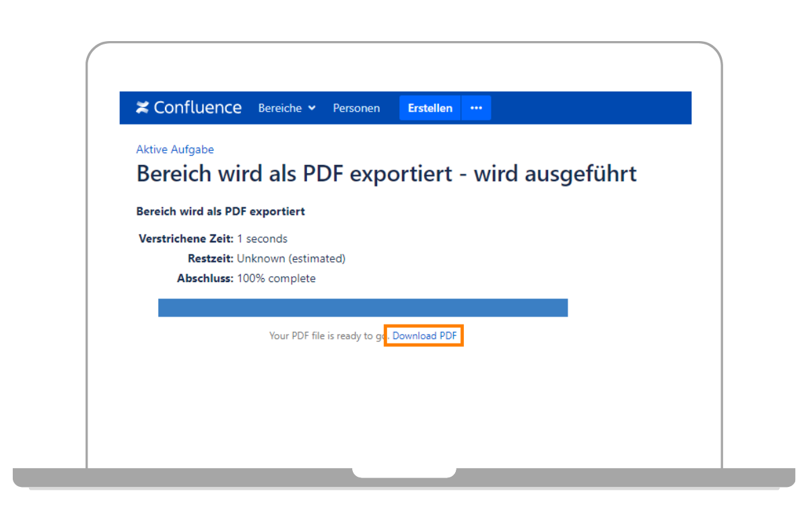Expand the chevron arrow beside Bereiche

pyautogui.click(x=312, y=108)
